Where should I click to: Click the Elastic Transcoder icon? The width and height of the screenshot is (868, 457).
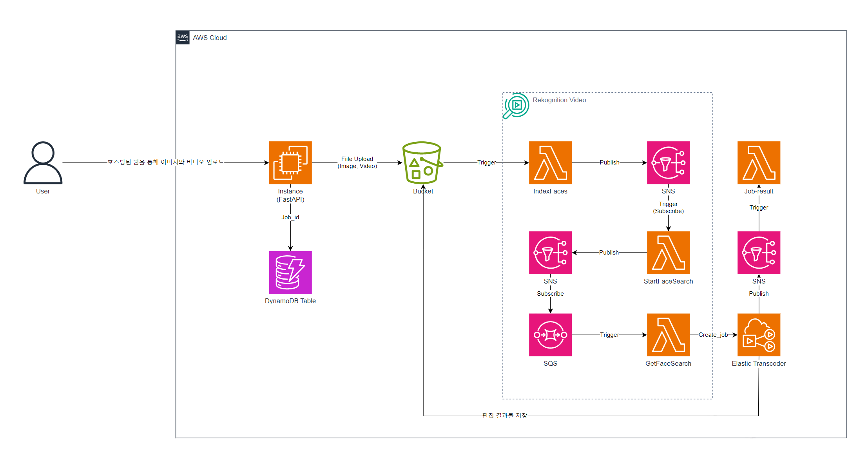coord(759,335)
